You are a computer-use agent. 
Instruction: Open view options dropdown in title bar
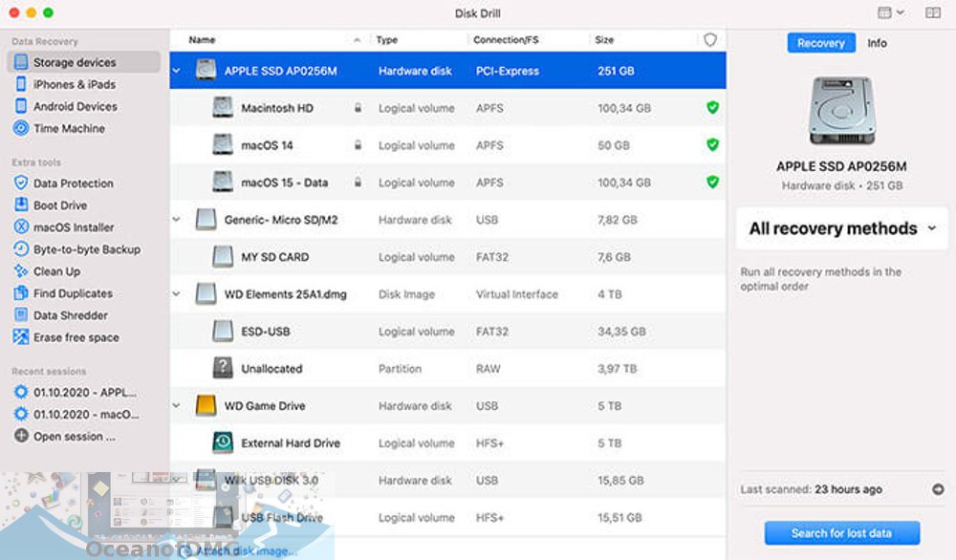pyautogui.click(x=890, y=12)
